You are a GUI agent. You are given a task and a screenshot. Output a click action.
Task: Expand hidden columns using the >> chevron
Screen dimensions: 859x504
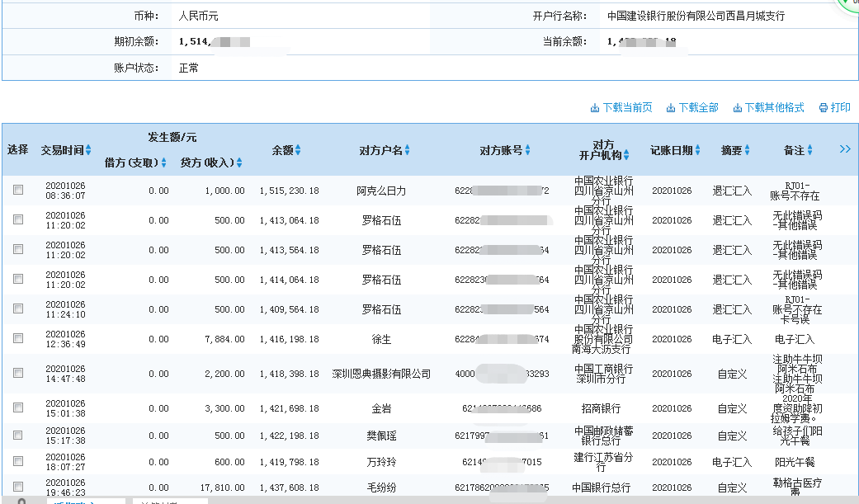tap(844, 149)
